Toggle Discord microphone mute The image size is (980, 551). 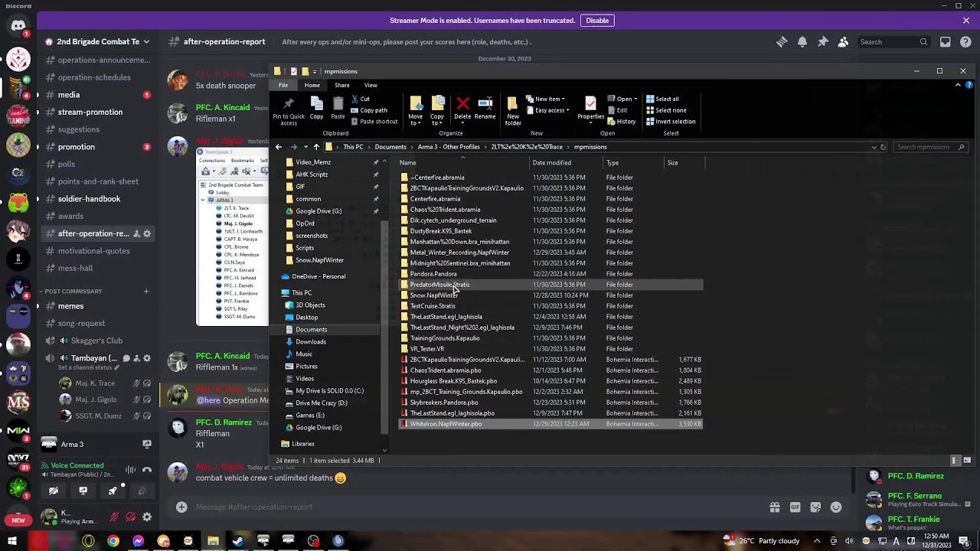coord(114,517)
